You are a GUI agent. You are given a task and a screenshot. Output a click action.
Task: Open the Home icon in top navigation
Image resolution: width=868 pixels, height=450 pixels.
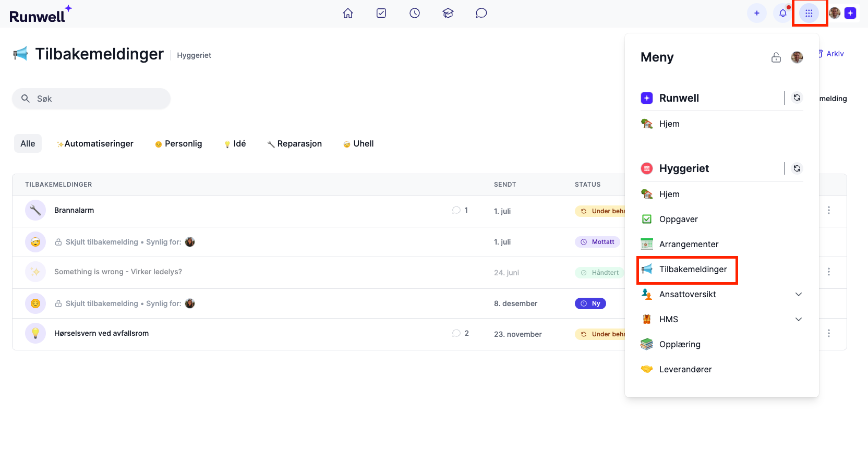point(348,13)
